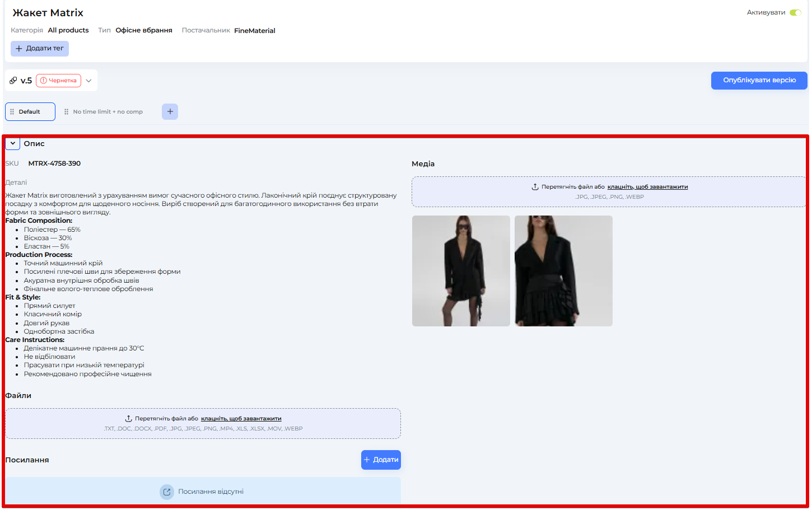Click the upload link in Медіа area
The image size is (812, 510).
(x=647, y=187)
